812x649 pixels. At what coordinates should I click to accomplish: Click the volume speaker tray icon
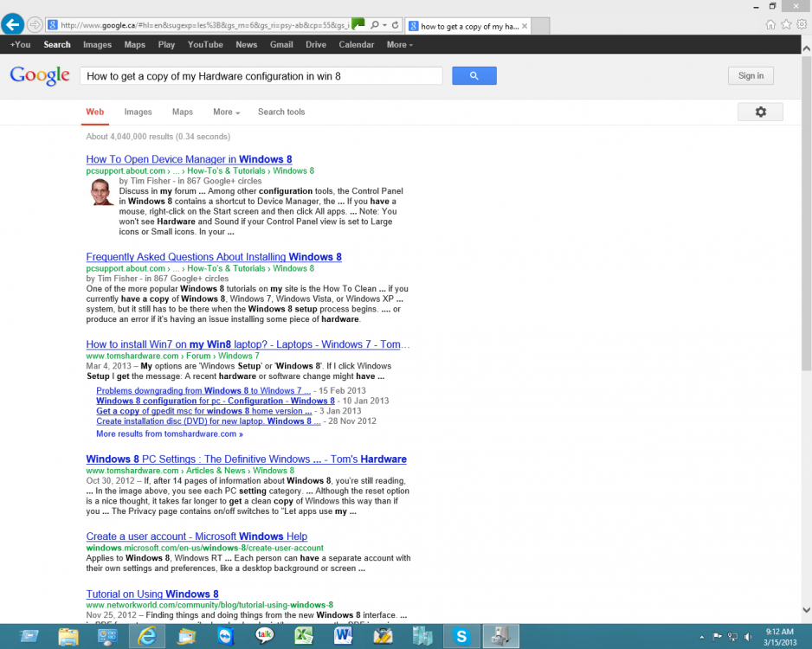[x=748, y=637]
